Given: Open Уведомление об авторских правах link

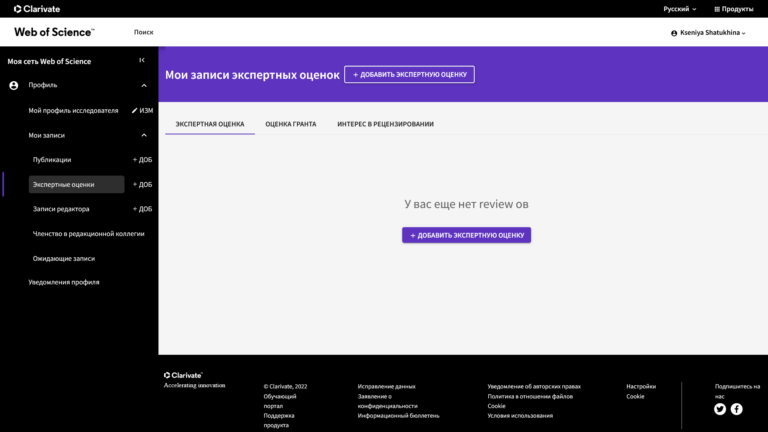Looking at the screenshot, I should coord(534,386).
